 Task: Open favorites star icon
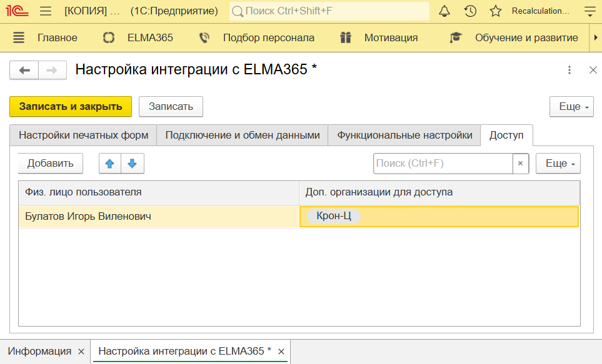(x=496, y=11)
